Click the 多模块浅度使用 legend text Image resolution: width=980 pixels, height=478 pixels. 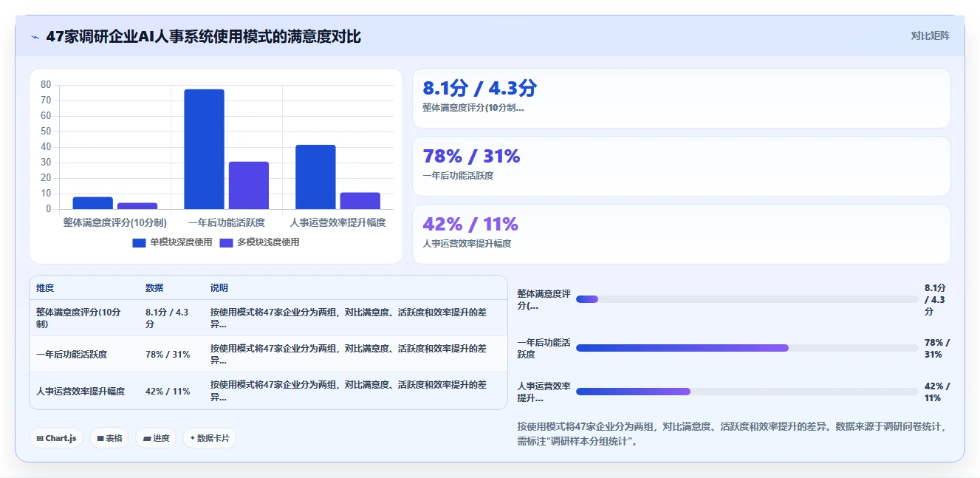(268, 242)
